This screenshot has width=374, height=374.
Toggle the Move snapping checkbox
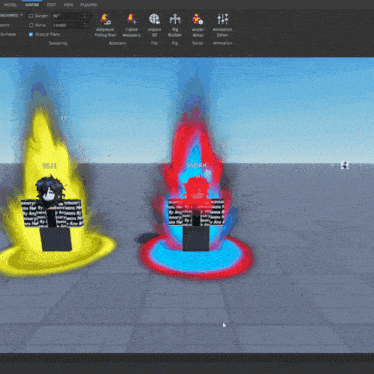(x=31, y=25)
